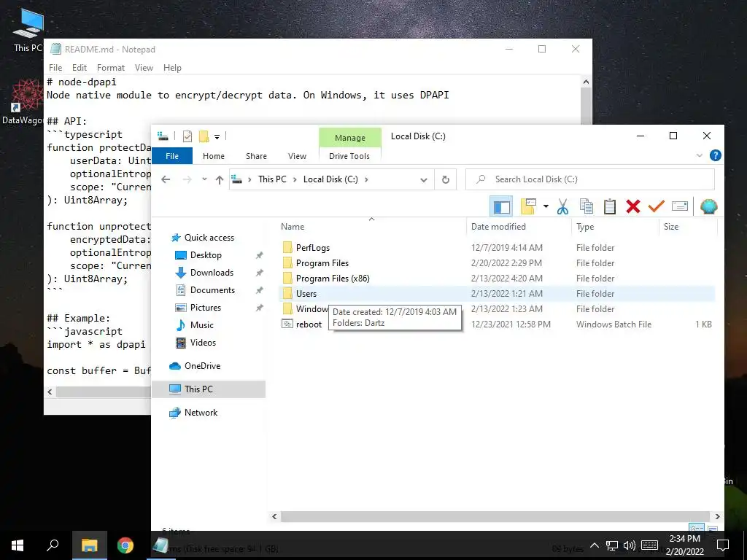
Task: Click the Classic Shell settings shell icon
Action: (709, 206)
